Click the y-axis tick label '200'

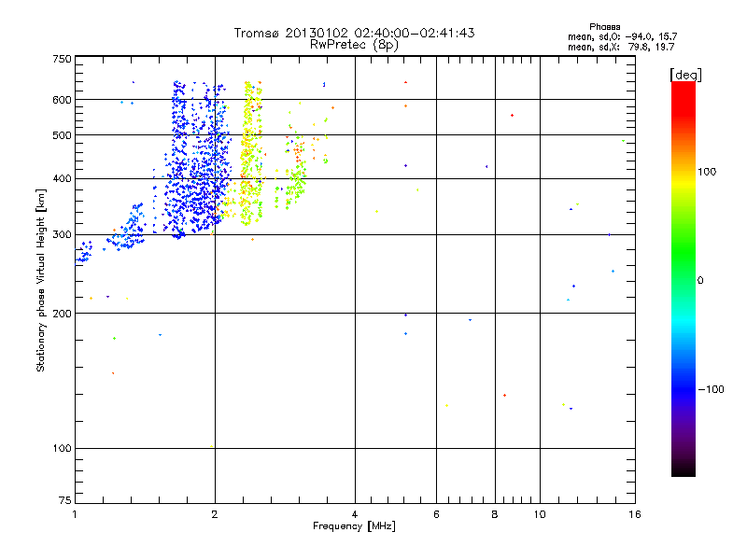point(62,314)
